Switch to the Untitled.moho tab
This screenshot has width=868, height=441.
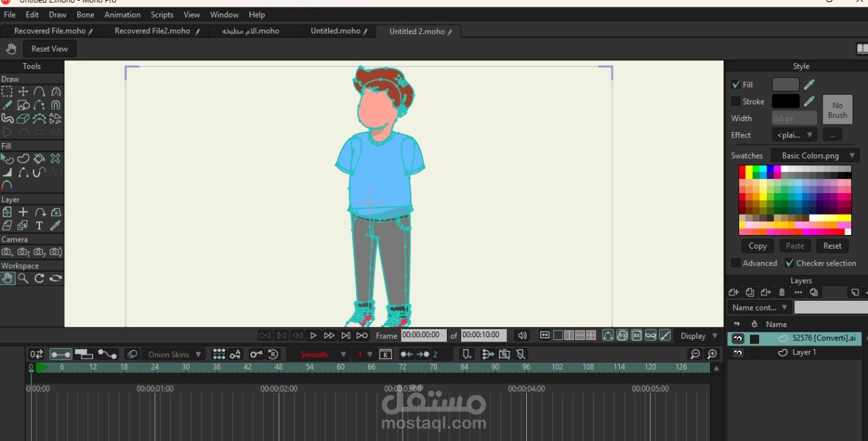[x=336, y=31]
